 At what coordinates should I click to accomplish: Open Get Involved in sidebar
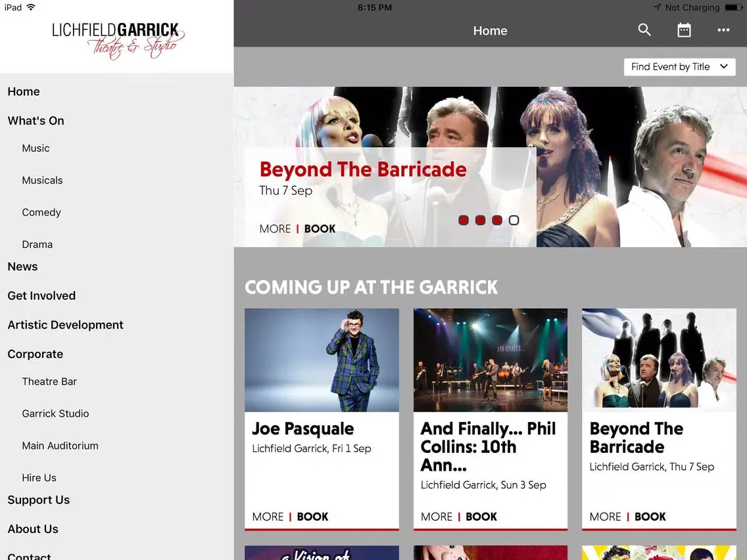pyautogui.click(x=41, y=296)
